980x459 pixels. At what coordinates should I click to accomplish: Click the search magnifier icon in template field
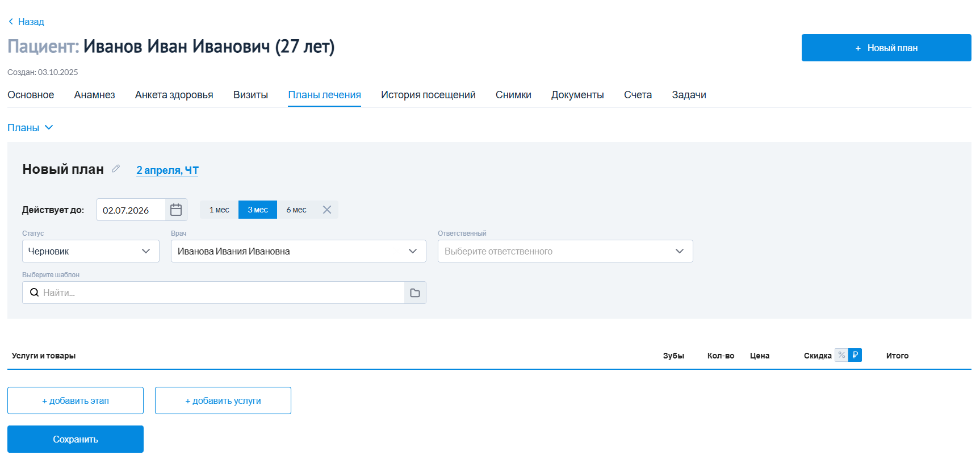(x=35, y=293)
